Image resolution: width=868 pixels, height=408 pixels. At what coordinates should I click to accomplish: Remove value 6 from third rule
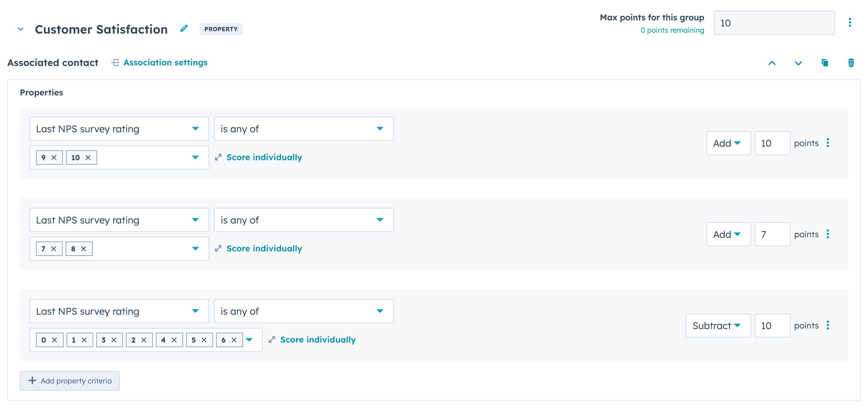coord(234,340)
